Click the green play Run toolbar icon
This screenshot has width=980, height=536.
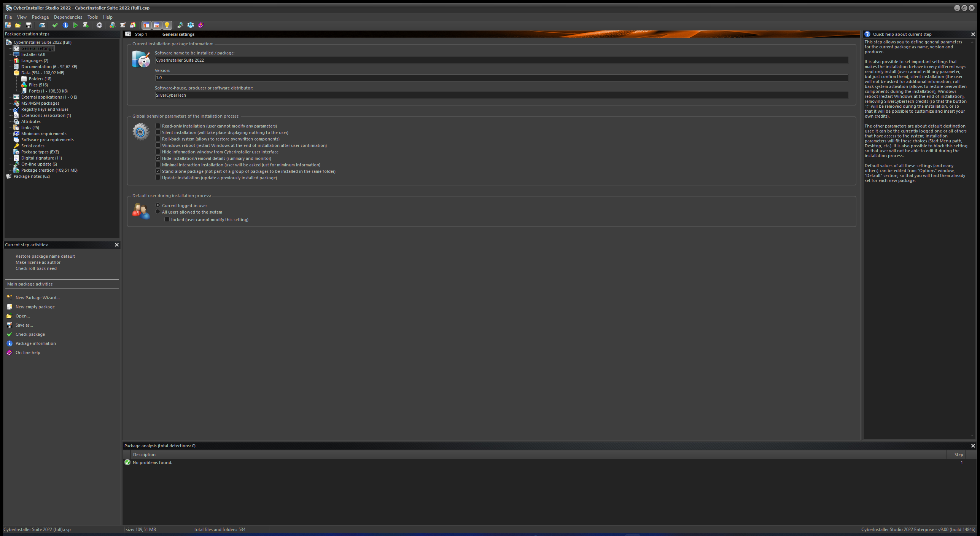(x=75, y=25)
